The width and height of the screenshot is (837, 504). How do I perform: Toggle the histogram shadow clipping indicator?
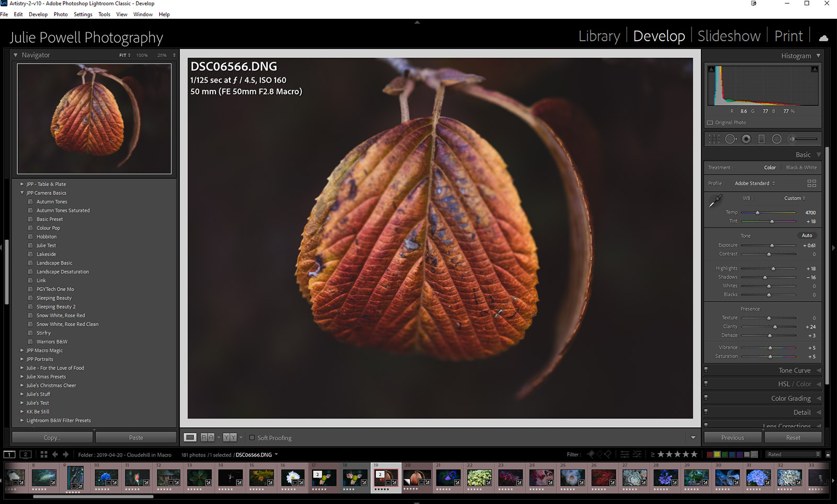click(710, 69)
